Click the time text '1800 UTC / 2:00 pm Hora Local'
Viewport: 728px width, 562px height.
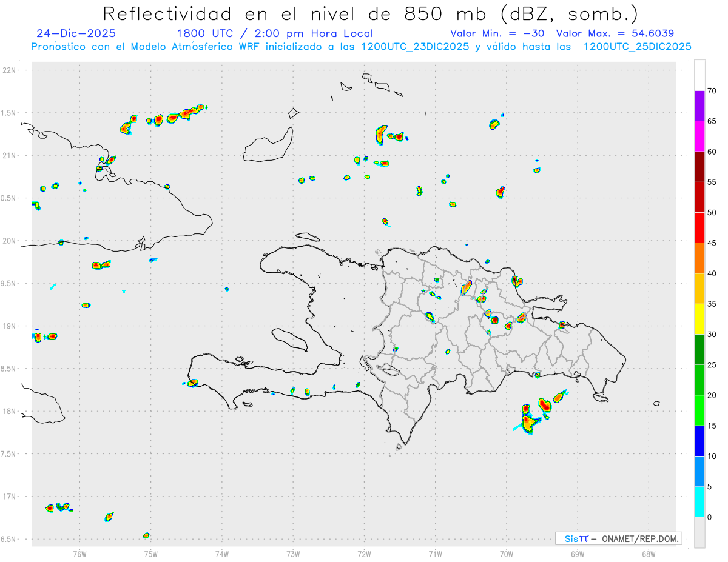(275, 33)
